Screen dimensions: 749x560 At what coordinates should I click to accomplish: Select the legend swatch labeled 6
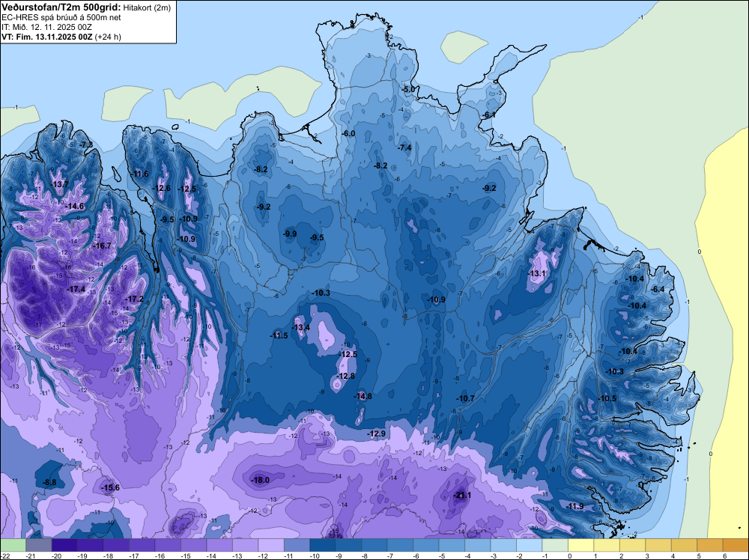point(736,545)
